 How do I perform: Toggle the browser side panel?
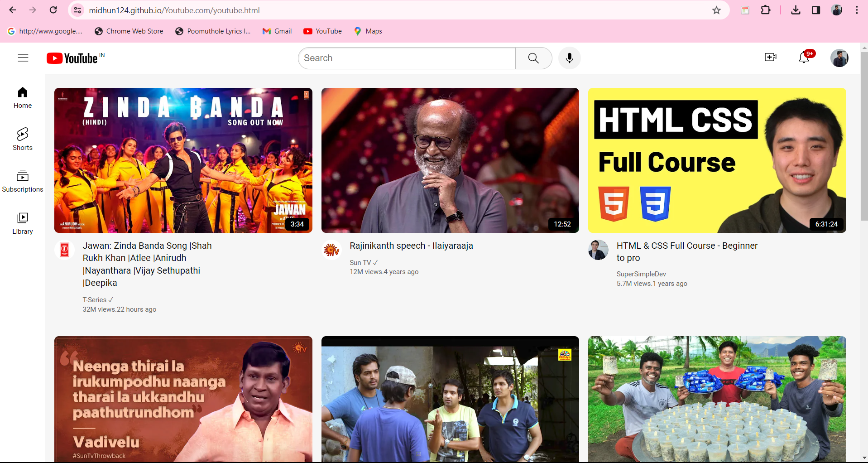coord(816,10)
